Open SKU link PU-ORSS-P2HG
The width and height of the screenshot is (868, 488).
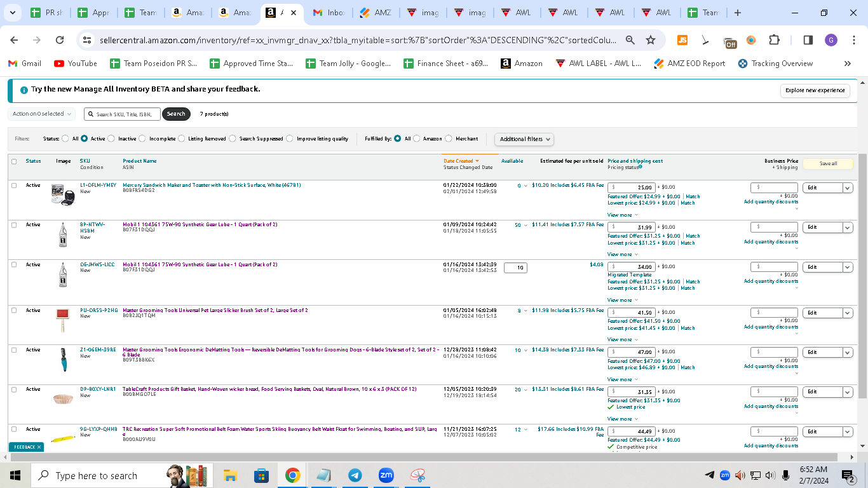pos(98,311)
